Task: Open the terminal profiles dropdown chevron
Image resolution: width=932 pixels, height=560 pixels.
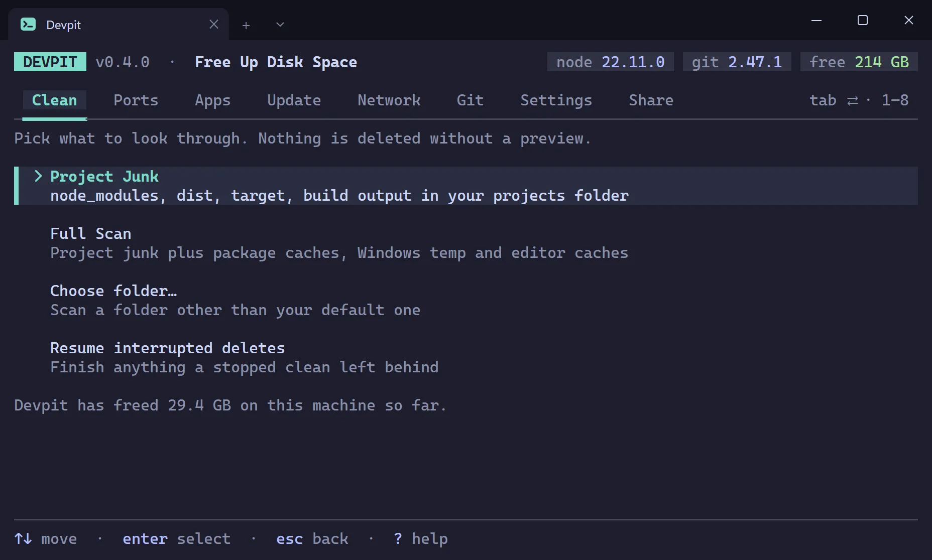Action: point(280,25)
